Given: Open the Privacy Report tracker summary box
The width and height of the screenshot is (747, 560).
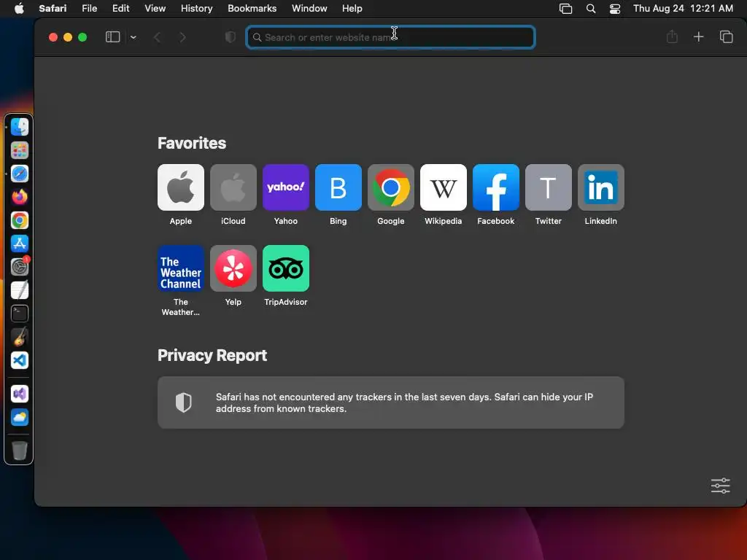Looking at the screenshot, I should pyautogui.click(x=391, y=402).
